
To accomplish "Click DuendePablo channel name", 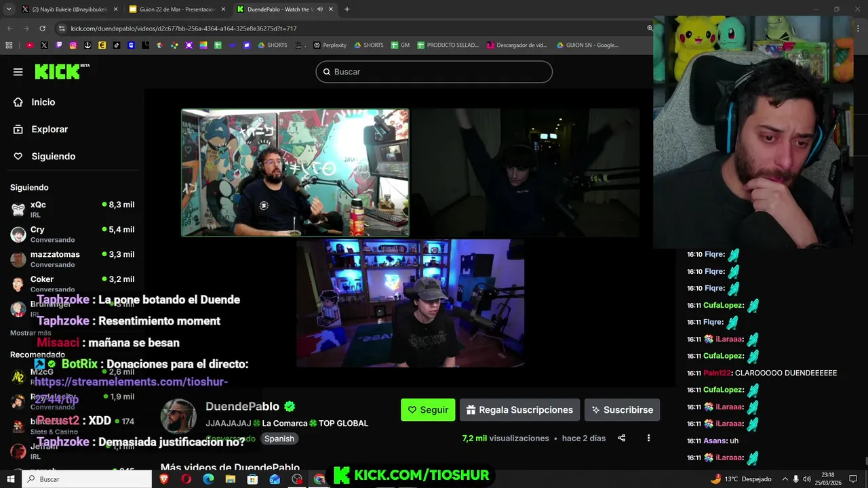I will tap(242, 407).
